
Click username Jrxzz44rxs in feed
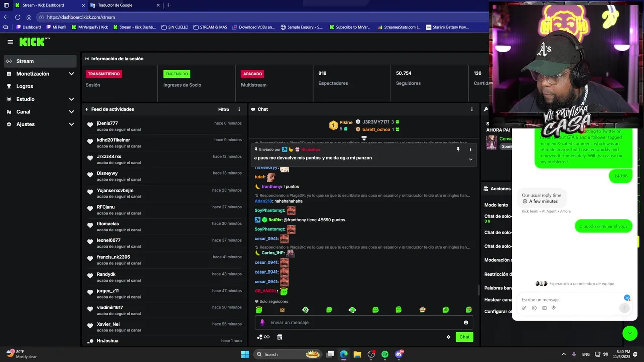click(109, 156)
